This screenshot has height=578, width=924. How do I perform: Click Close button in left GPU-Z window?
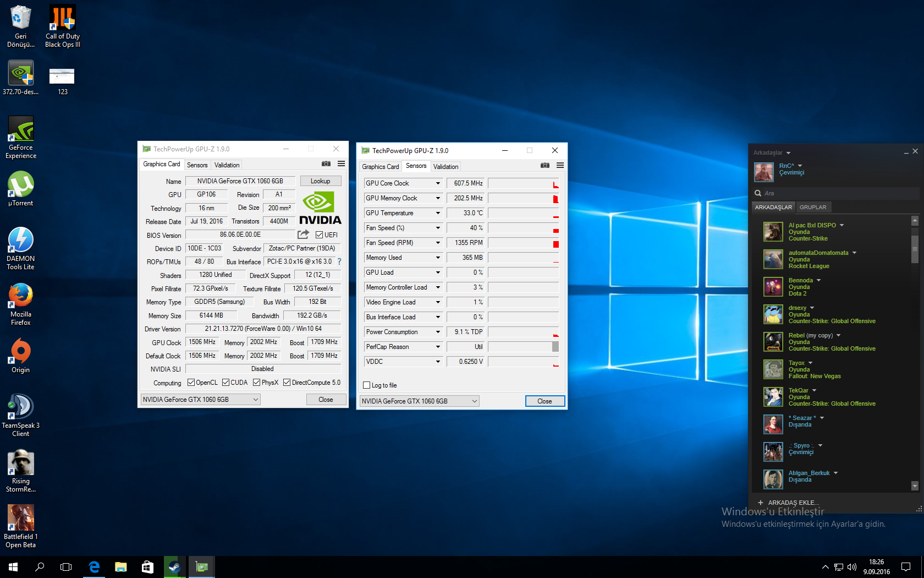[326, 400]
